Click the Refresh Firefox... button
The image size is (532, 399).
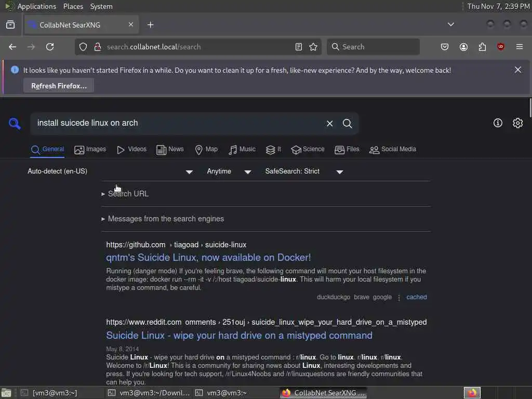(59, 86)
